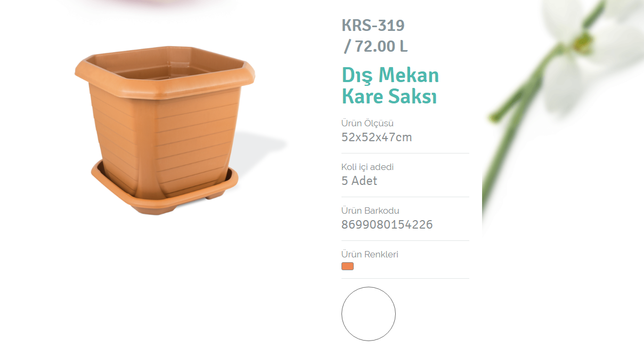The height and width of the screenshot is (364, 644).
Task: Select the barcode number 8699080154226
Action: (387, 225)
